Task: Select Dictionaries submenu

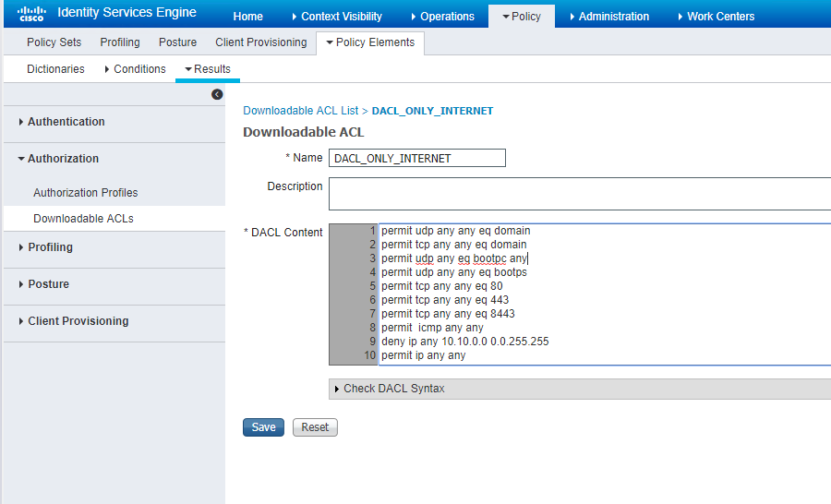Action: point(55,69)
